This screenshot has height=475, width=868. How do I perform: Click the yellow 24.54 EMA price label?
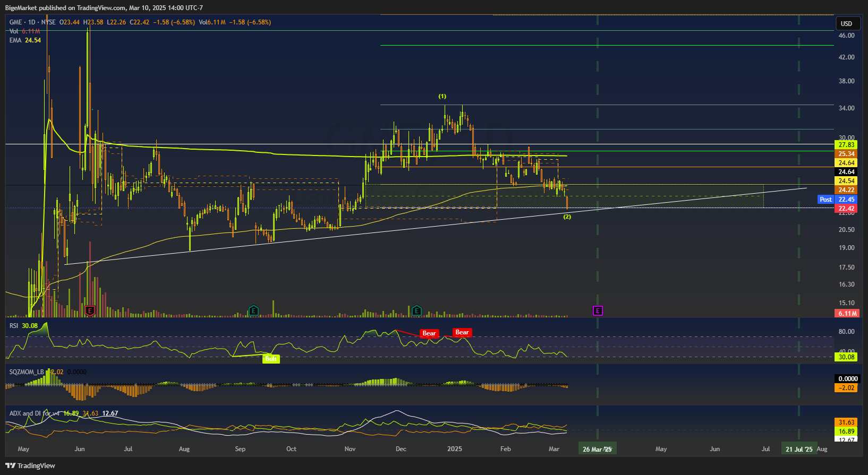(846, 181)
